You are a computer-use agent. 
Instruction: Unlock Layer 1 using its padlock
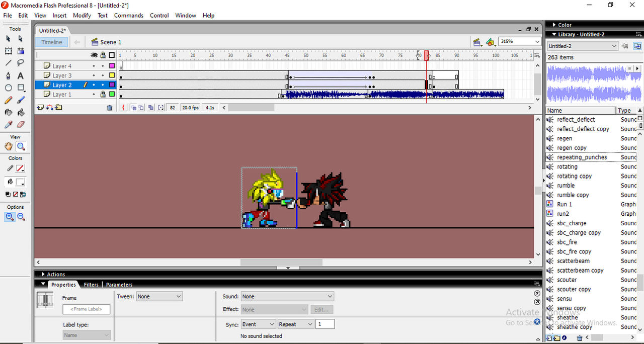[103, 94]
